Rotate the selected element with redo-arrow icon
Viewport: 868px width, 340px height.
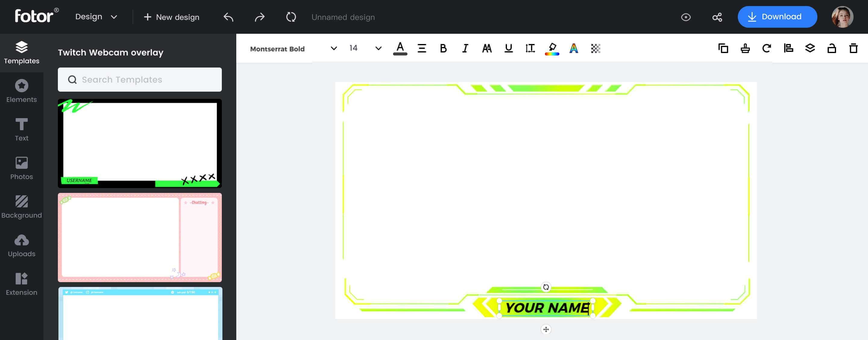click(x=766, y=48)
